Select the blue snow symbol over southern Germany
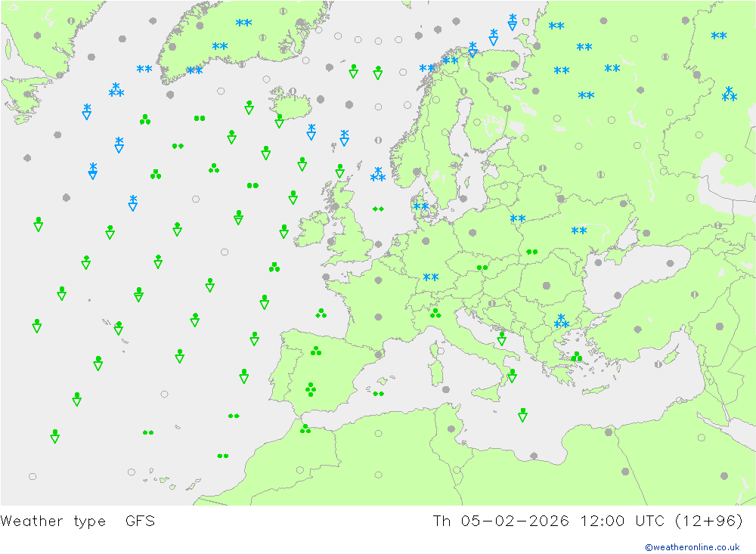 click(x=431, y=277)
